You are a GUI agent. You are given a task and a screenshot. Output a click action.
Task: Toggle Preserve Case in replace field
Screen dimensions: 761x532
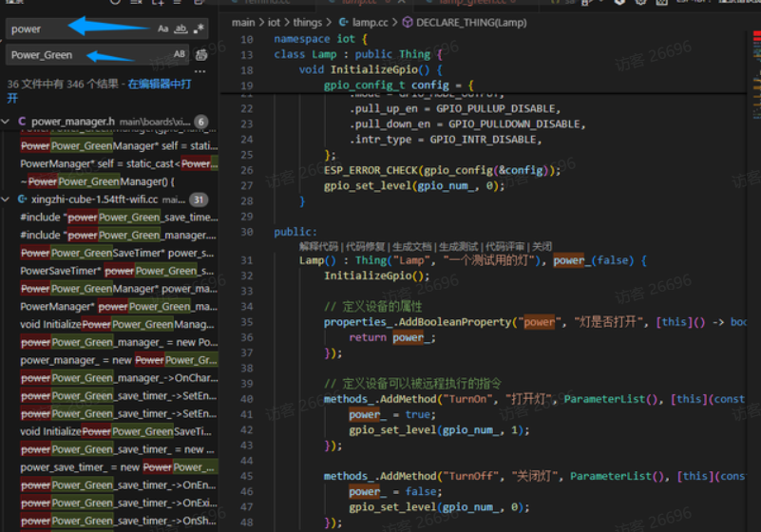pyautogui.click(x=180, y=55)
